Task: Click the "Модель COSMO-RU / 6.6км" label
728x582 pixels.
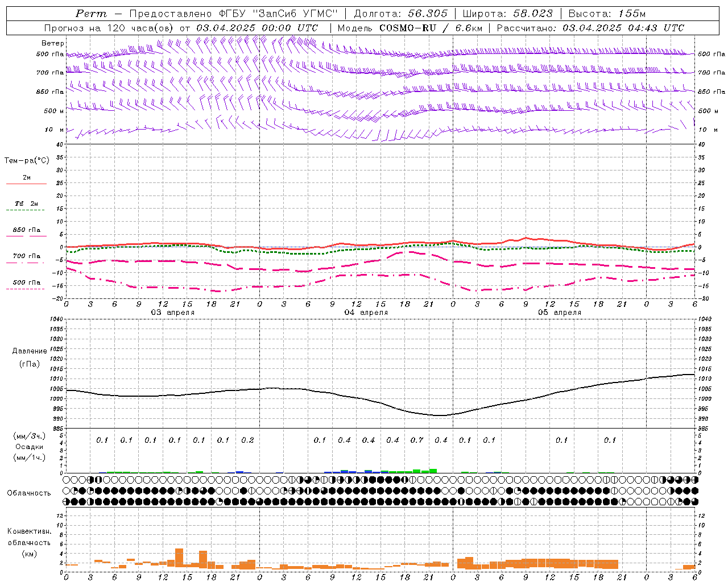Action: 409,28
